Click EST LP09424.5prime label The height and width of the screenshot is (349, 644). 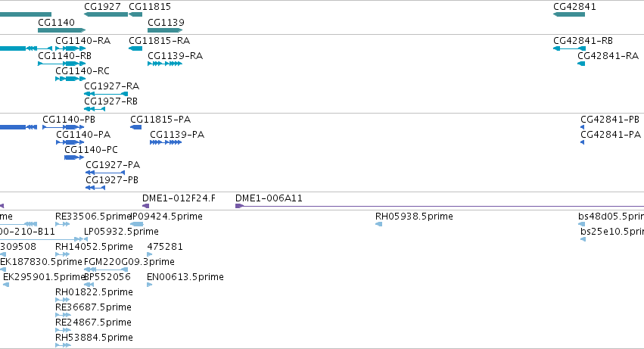click(x=166, y=217)
